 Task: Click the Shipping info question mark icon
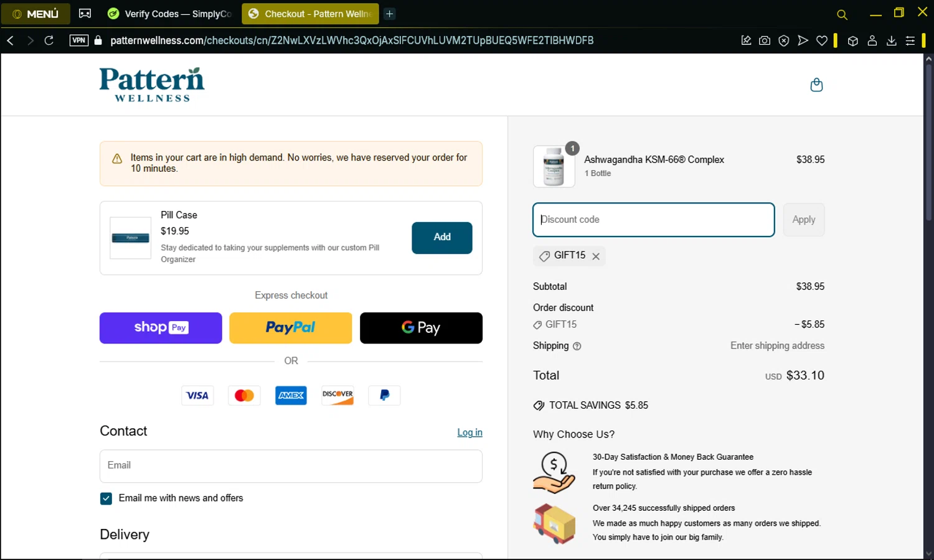point(577,347)
